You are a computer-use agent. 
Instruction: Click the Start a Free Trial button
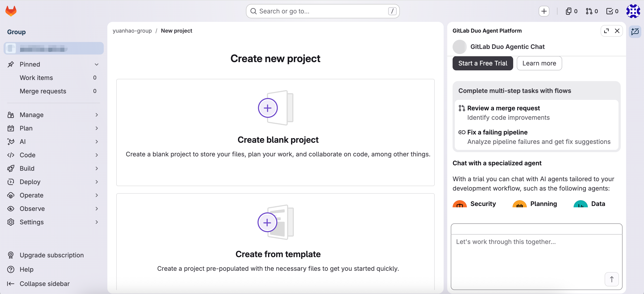point(483,63)
